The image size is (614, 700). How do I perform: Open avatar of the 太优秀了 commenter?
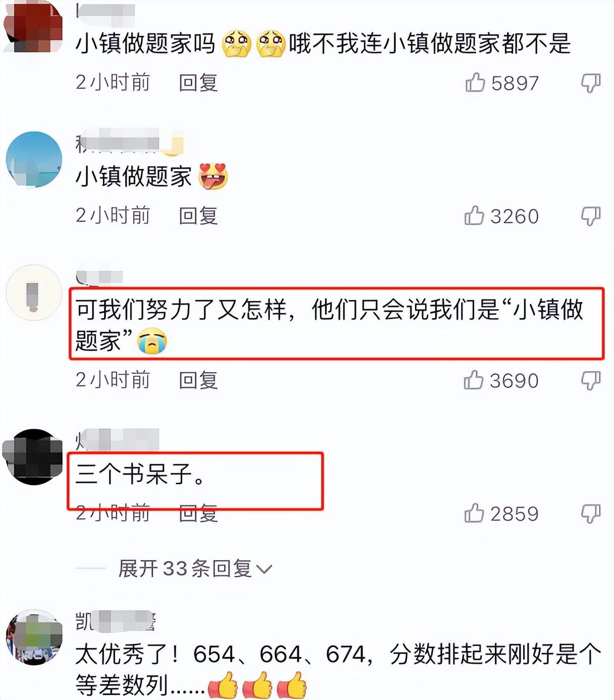tap(34, 637)
